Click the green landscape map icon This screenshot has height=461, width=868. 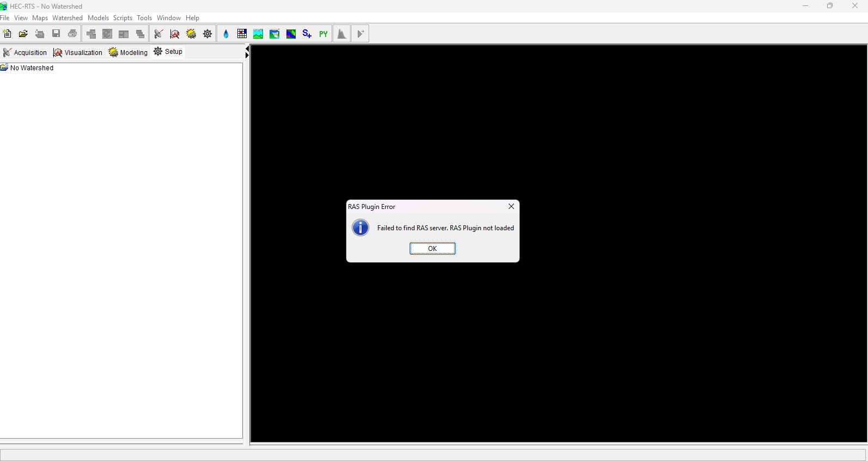point(259,34)
